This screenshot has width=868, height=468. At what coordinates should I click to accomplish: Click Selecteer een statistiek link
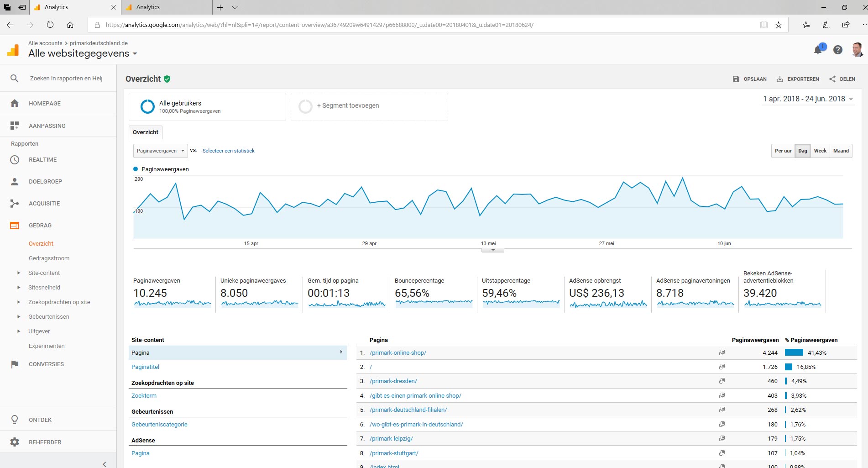229,151
